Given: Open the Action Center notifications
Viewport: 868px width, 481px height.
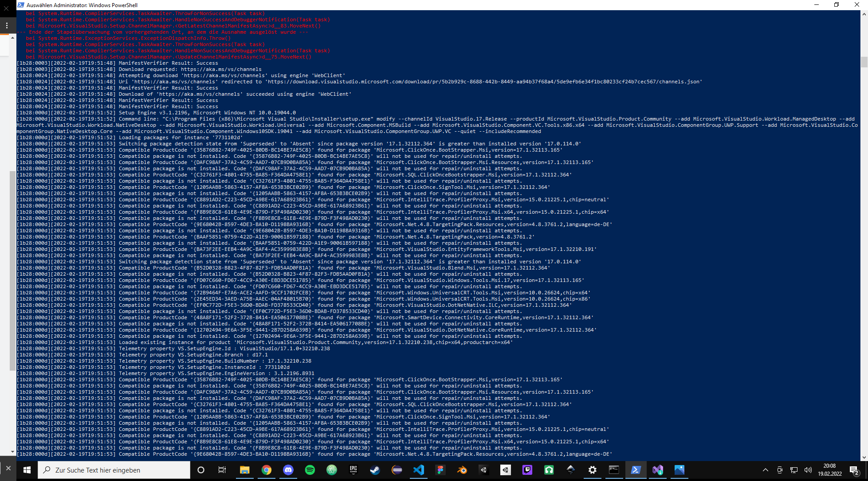Looking at the screenshot, I should point(854,470).
